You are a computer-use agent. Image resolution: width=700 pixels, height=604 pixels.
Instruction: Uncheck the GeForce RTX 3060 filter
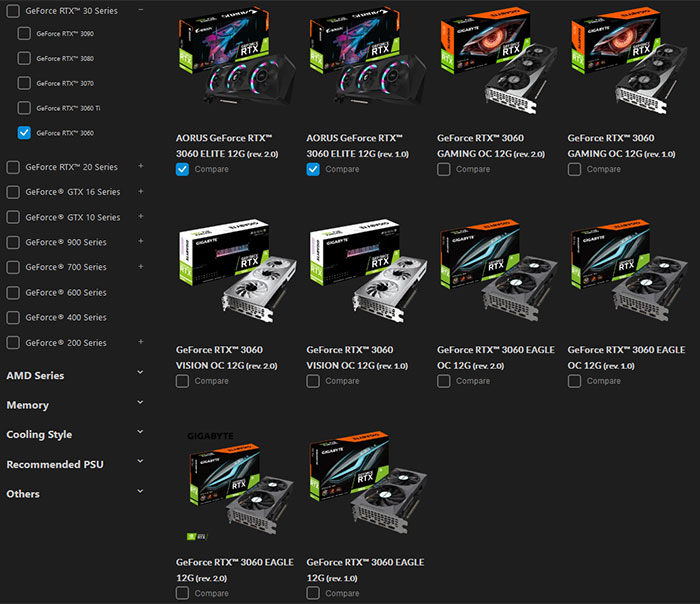[24, 133]
